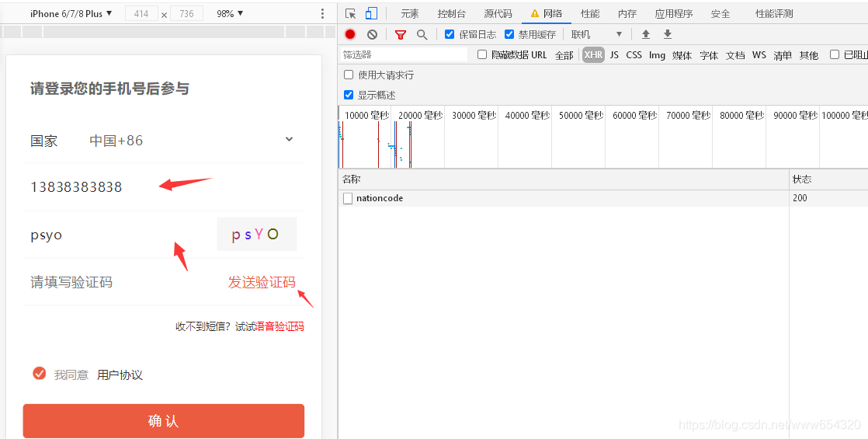Click the 10000 毫秒 timeline marker
The width and height of the screenshot is (868, 439).
pyautogui.click(x=366, y=115)
